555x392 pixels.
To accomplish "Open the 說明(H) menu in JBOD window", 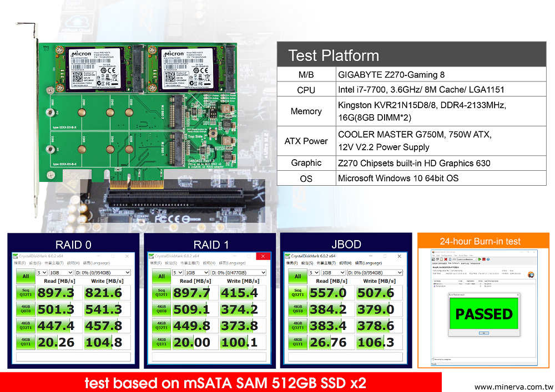I will pos(345,263).
